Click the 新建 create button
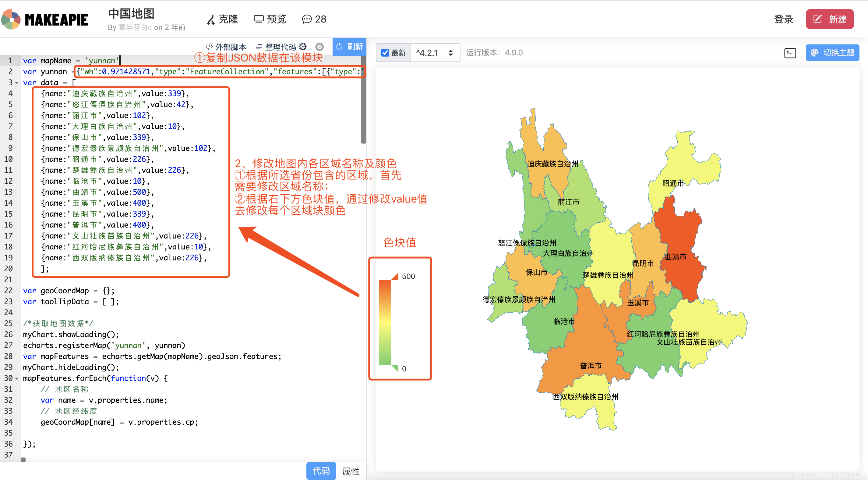This screenshot has width=868, height=480. pyautogui.click(x=830, y=19)
